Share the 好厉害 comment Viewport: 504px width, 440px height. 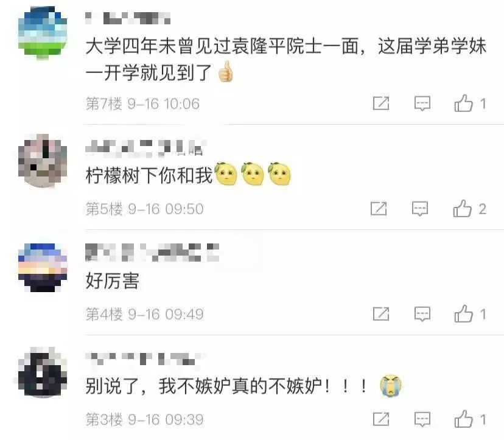[x=381, y=314]
